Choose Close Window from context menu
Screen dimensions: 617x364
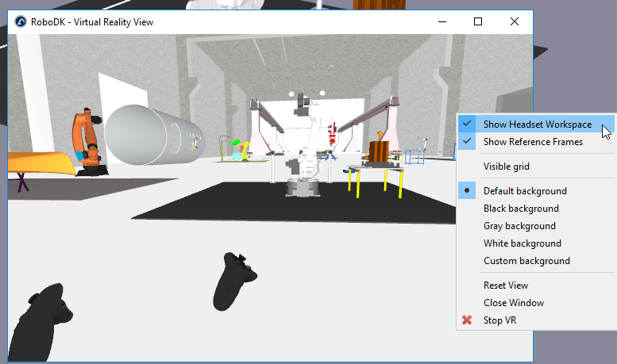[513, 303]
